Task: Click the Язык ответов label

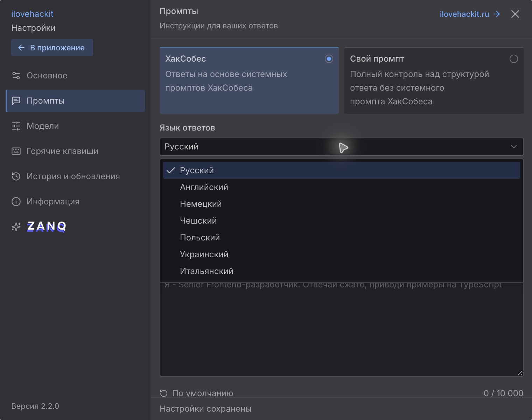Action: coord(187,128)
